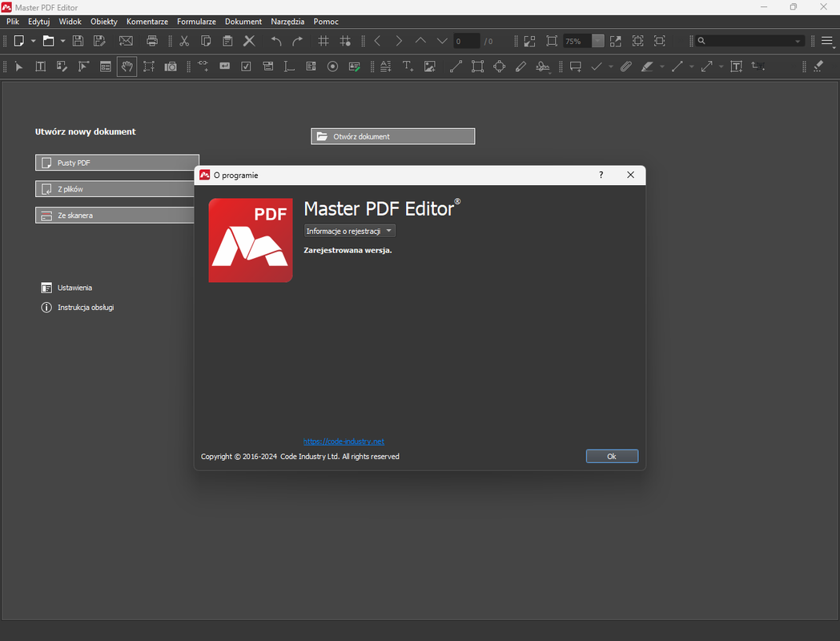Select the Attach file paperclip tool
Image resolution: width=840 pixels, height=641 pixels.
pos(625,67)
